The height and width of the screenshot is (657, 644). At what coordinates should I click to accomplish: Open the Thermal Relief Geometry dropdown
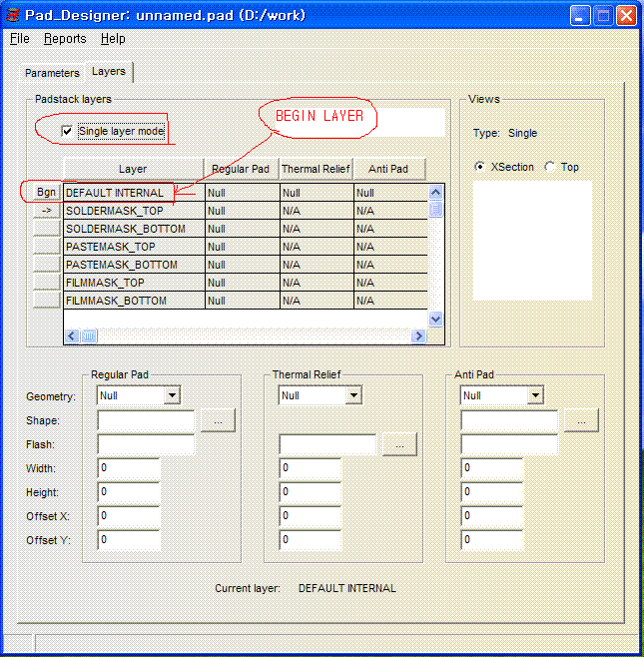(x=353, y=396)
